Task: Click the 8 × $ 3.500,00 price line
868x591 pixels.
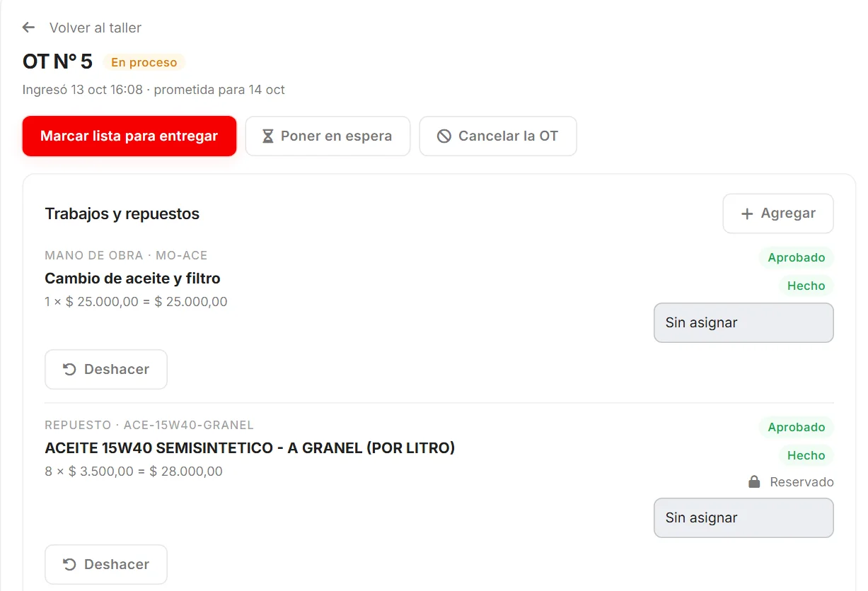Action: [134, 472]
